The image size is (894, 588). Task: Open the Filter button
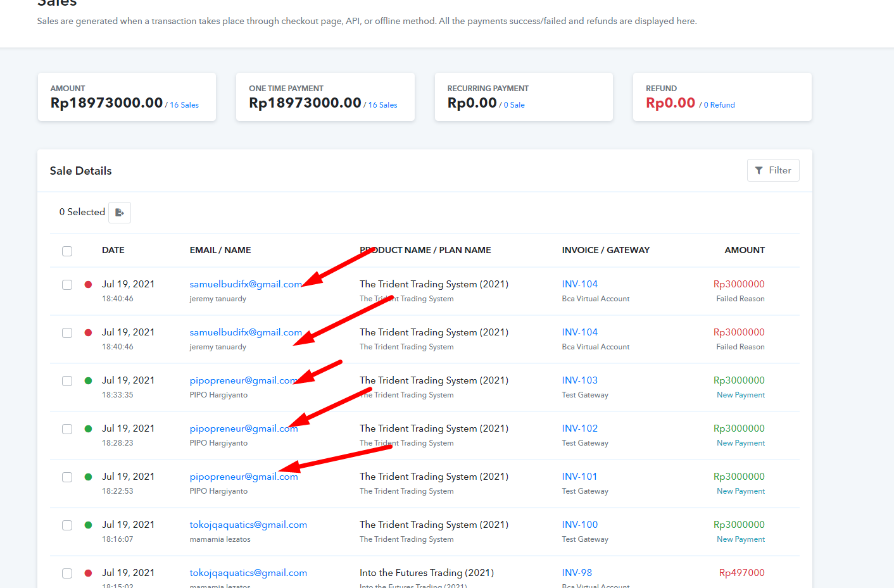772,170
